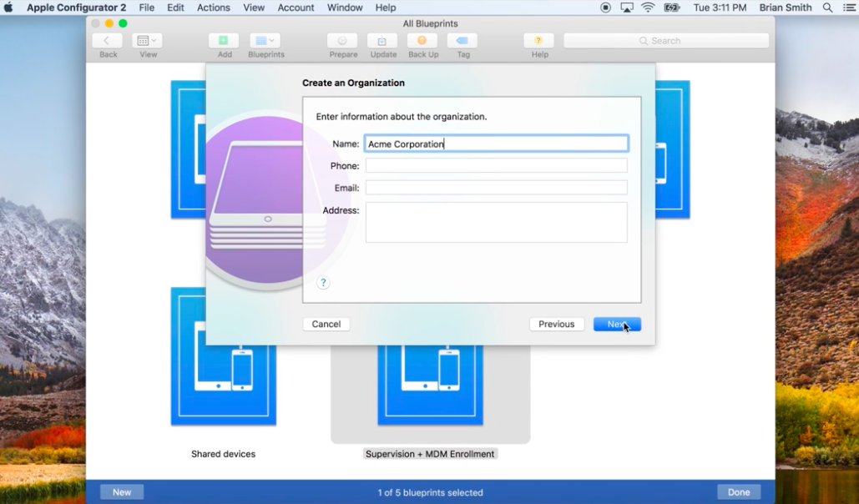Open Spotlight search magnifier icon
The image size is (859, 504).
pos(828,8)
